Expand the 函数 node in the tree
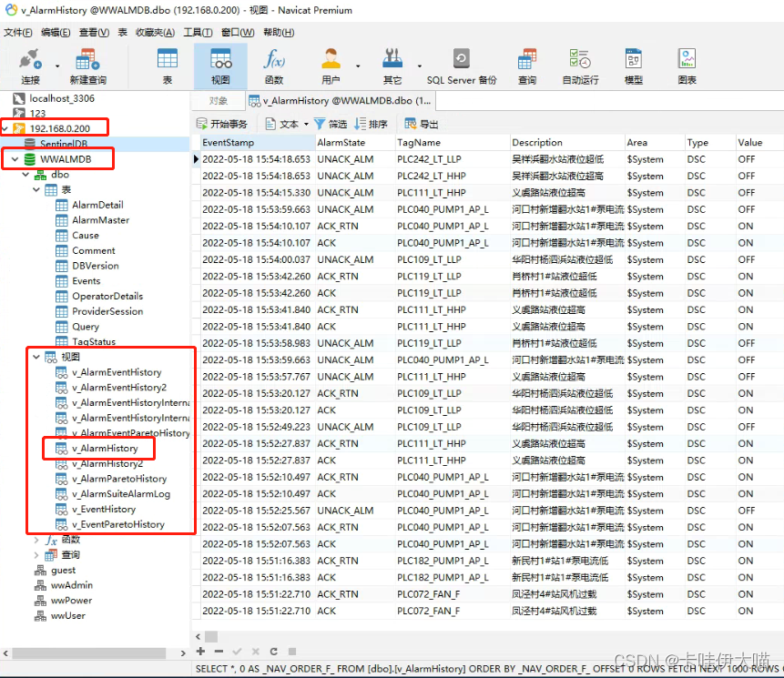The image size is (784, 678). (36, 540)
